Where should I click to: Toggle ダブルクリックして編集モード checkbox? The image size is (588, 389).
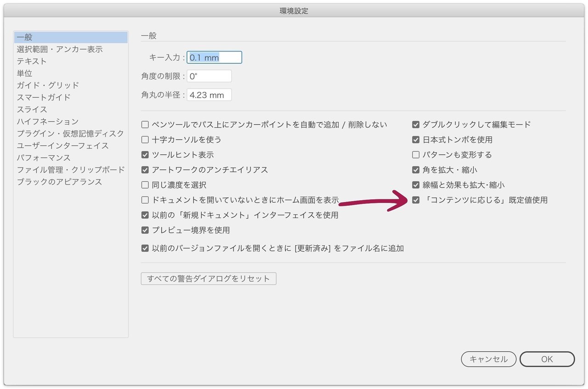pos(416,124)
